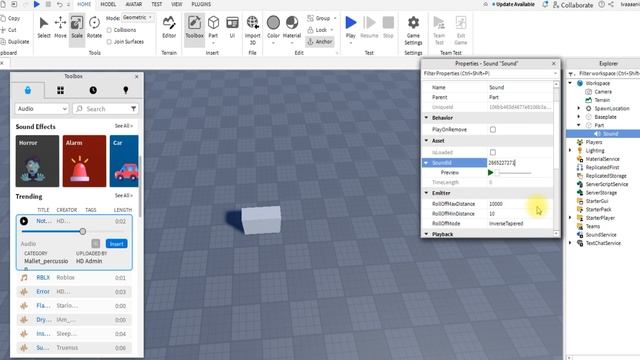
Task: Open Toolbox Creations lightbulb tab
Action: pyautogui.click(x=126, y=90)
